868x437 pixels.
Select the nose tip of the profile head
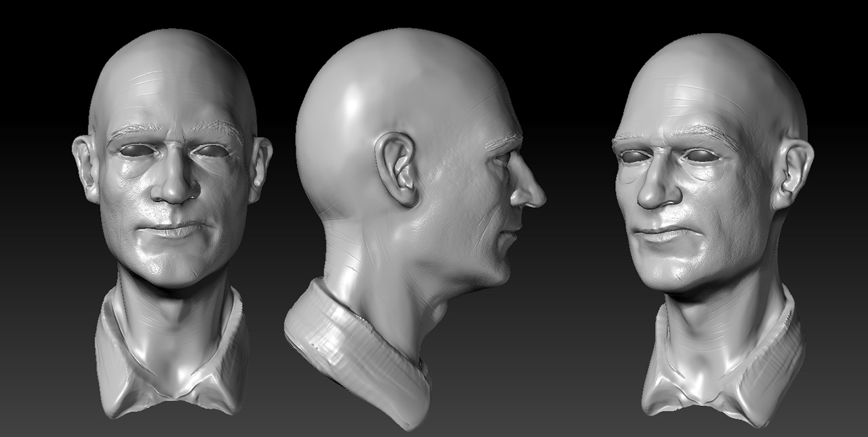click(540, 196)
